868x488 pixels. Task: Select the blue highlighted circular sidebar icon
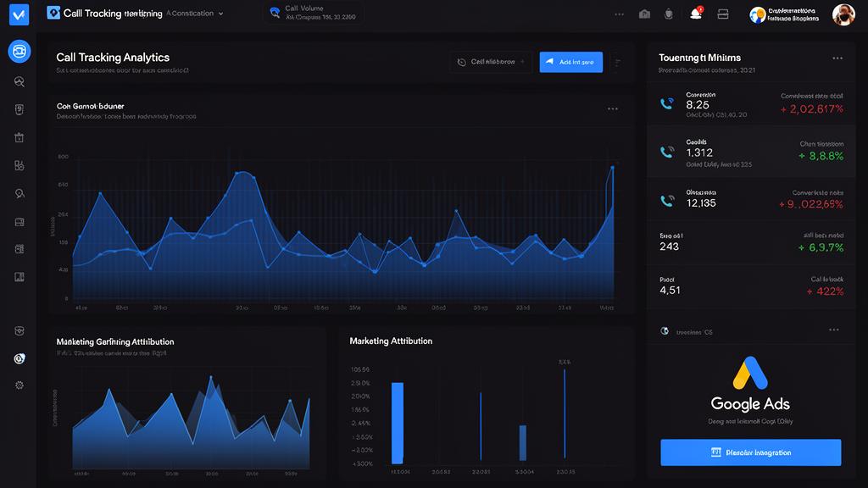pos(19,52)
